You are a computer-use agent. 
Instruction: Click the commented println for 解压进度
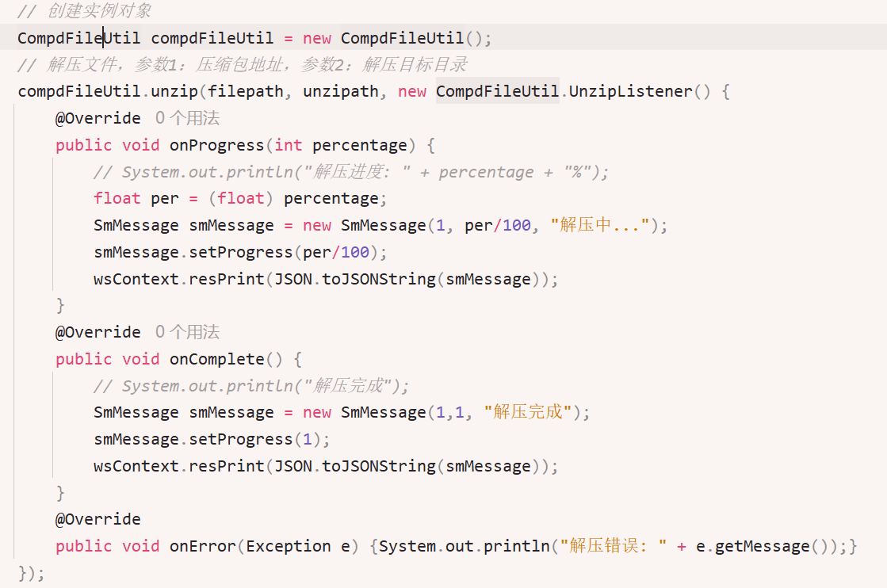click(351, 173)
